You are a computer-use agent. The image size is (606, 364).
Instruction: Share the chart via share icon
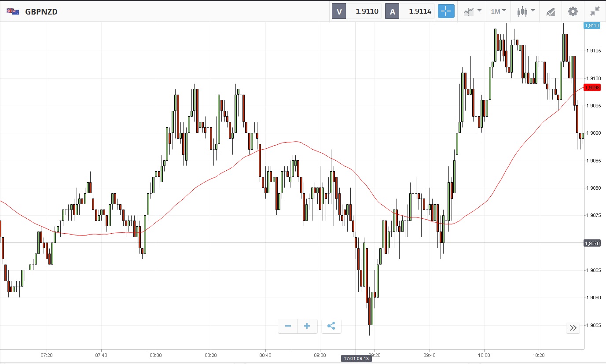[331, 326]
